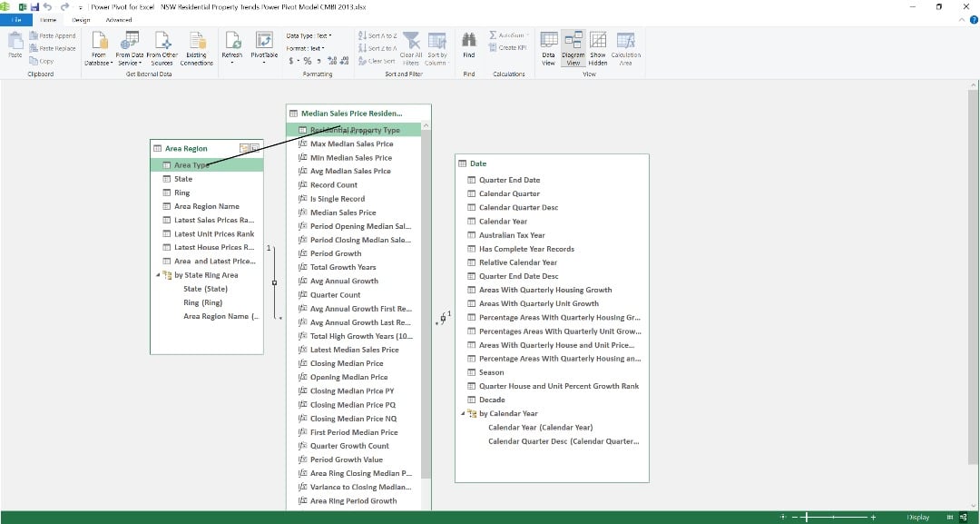Viewport: 980px width, 524px height.
Task: Click scroll-up arrow in Median Sales table
Action: click(426, 125)
